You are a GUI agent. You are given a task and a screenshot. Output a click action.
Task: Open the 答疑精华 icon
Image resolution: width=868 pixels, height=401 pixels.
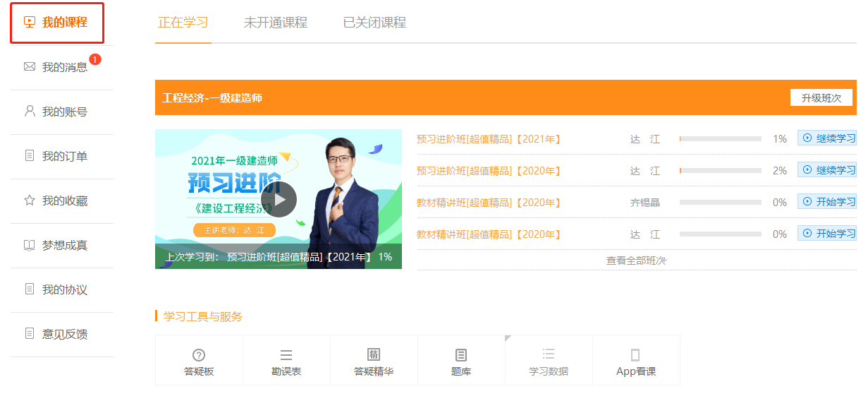tap(374, 354)
